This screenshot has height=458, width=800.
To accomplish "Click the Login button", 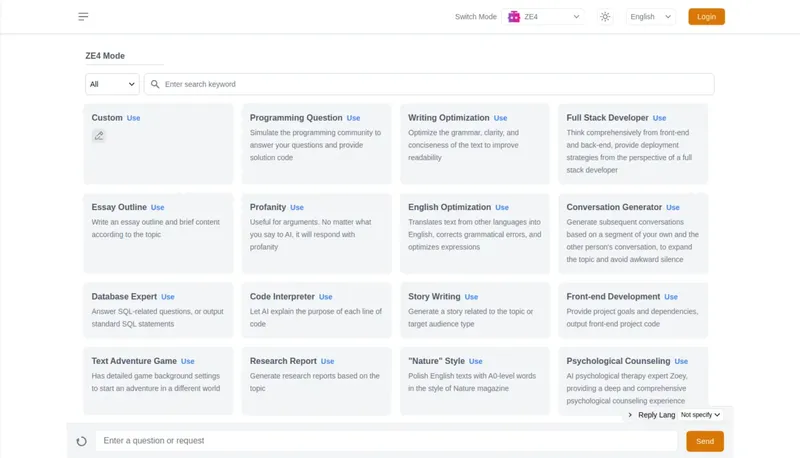I will pos(706,17).
